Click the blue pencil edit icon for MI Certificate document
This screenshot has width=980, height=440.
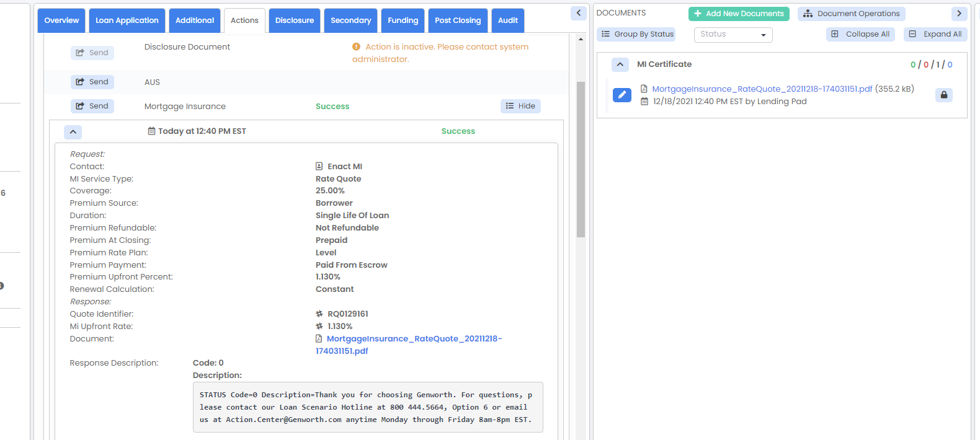pos(621,95)
